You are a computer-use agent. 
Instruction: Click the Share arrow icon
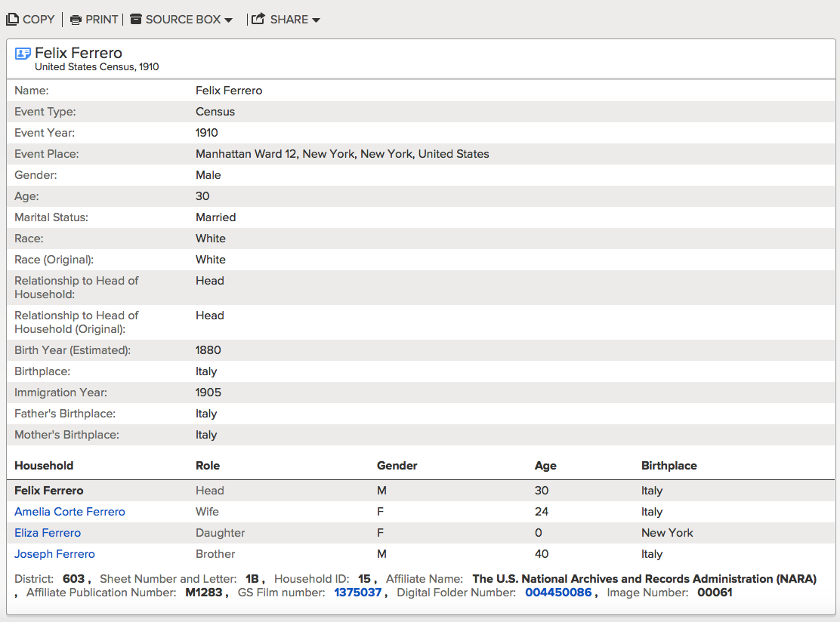pyautogui.click(x=258, y=20)
